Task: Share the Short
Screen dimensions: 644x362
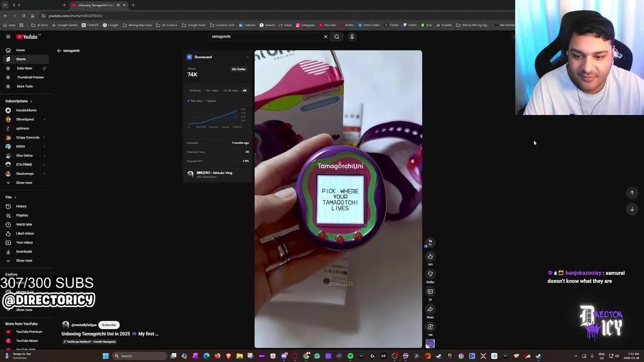Action: (x=430, y=309)
